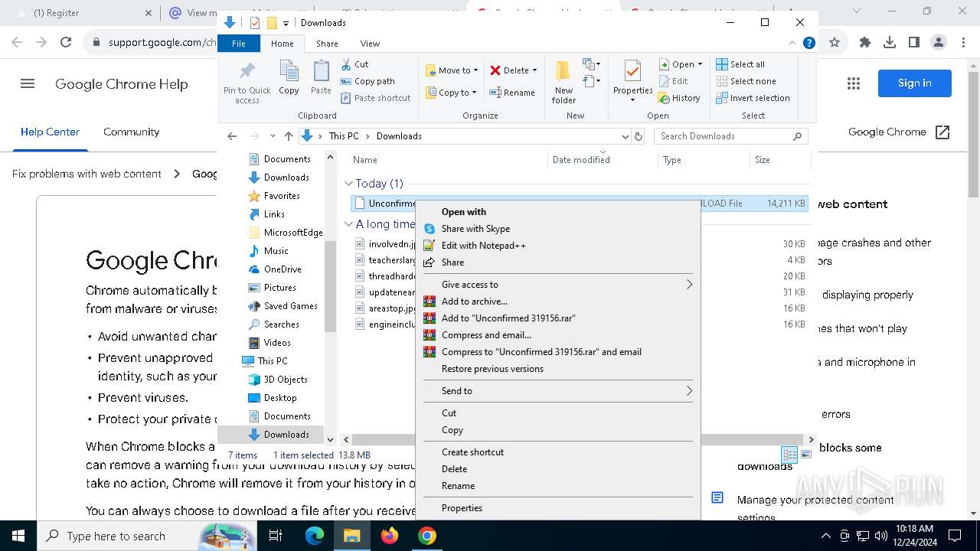980x551 pixels.
Task: Choose Create shortcut in context menu
Action: coord(557,452)
